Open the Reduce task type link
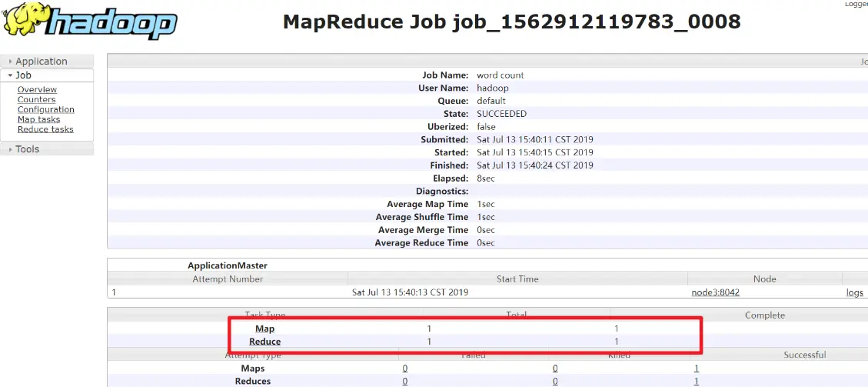The width and height of the screenshot is (868, 387). coord(264,342)
